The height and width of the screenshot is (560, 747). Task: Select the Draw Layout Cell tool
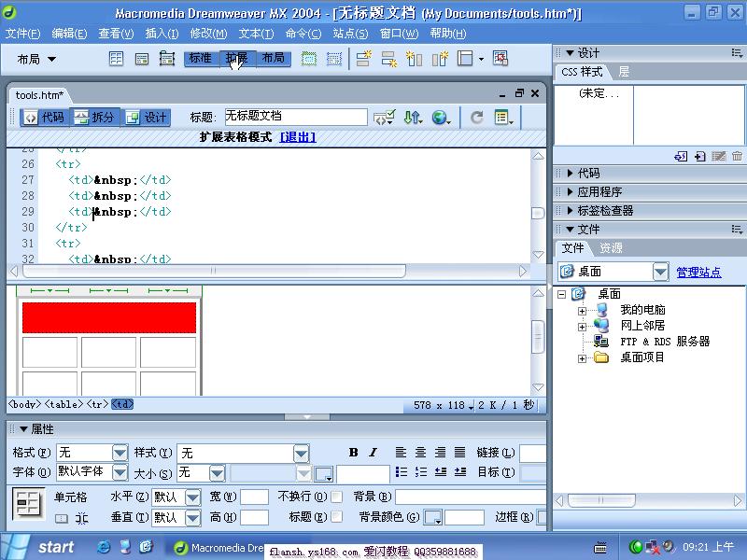[334, 59]
